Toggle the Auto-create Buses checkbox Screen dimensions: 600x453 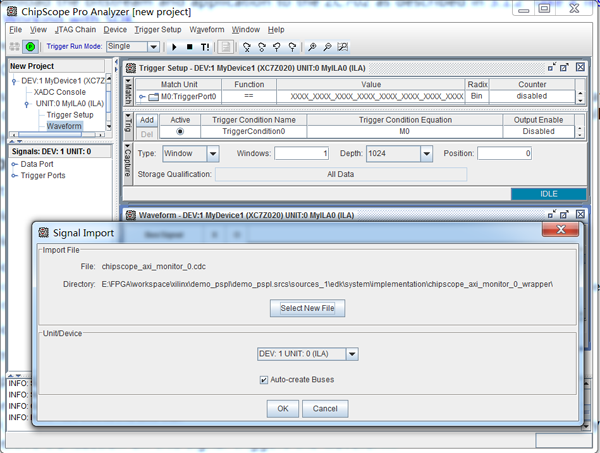pyautogui.click(x=264, y=380)
